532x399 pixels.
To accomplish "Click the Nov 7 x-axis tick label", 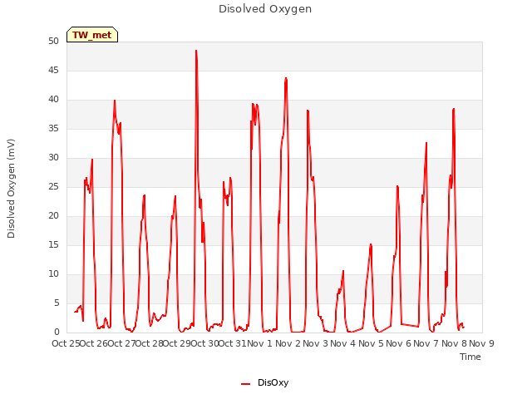I will [x=426, y=343].
